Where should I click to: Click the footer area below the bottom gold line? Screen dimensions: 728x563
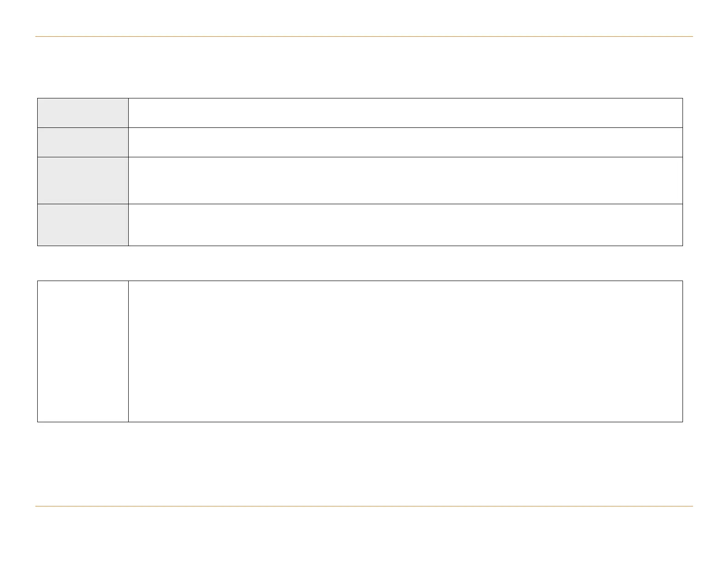(x=364, y=534)
